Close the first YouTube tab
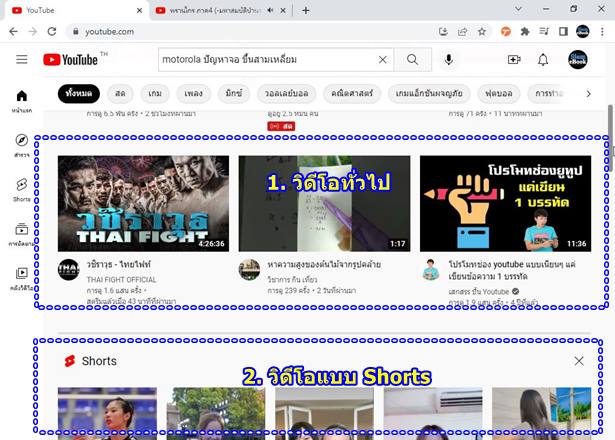Image resolution: width=615 pixels, height=440 pixels. [x=139, y=11]
